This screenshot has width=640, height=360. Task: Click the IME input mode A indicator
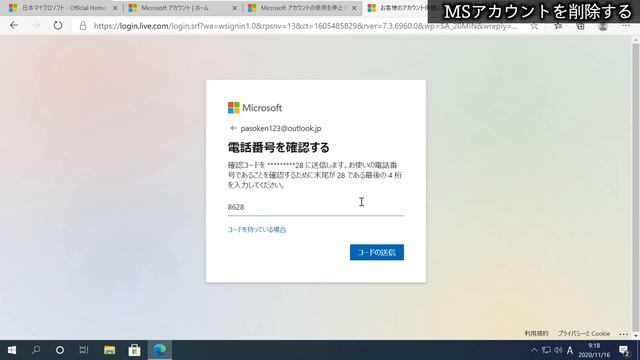point(570,350)
